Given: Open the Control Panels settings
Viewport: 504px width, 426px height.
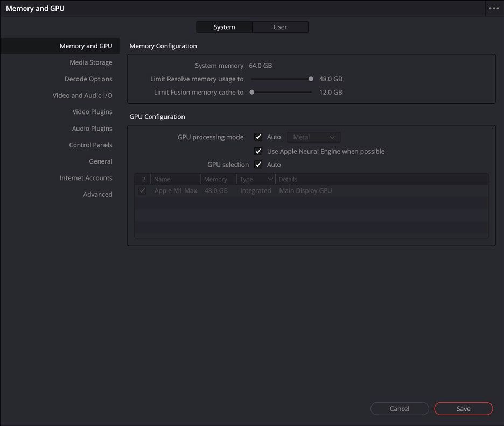Looking at the screenshot, I should click(x=90, y=145).
